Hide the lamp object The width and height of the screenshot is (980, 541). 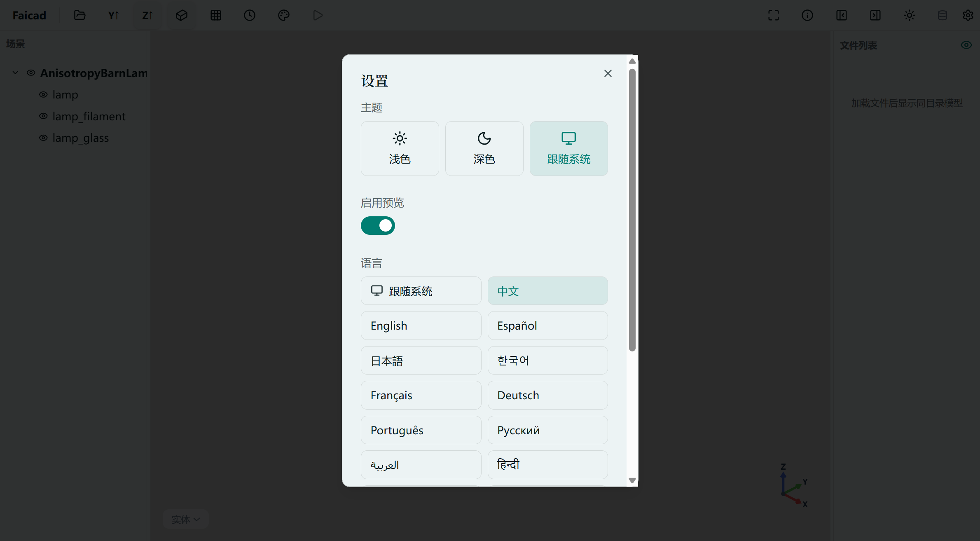pyautogui.click(x=43, y=94)
